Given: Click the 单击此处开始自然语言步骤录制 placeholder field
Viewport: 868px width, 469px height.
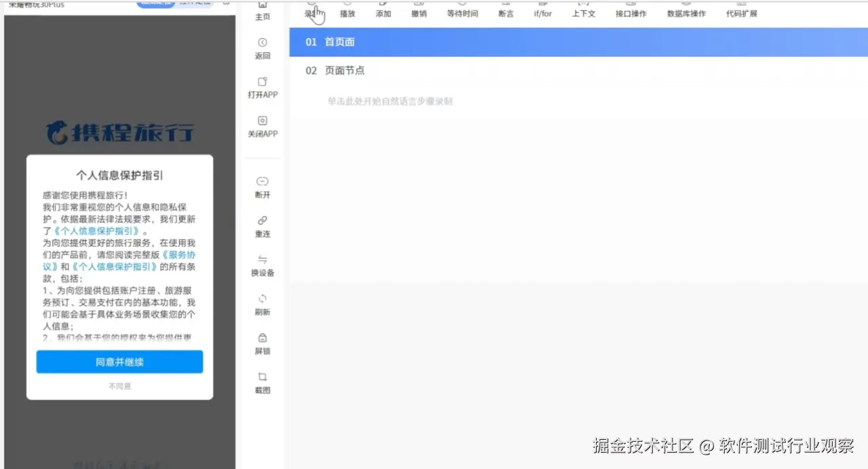Looking at the screenshot, I should pyautogui.click(x=390, y=101).
